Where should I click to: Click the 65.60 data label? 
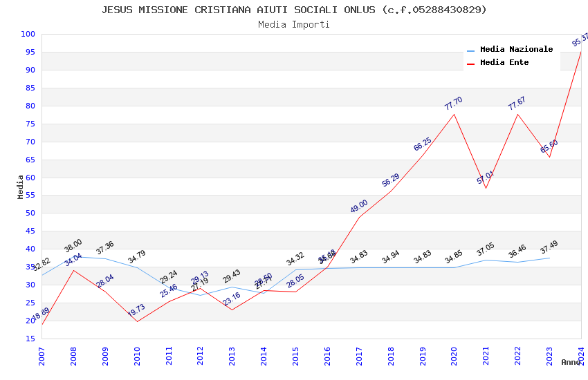click(549, 146)
